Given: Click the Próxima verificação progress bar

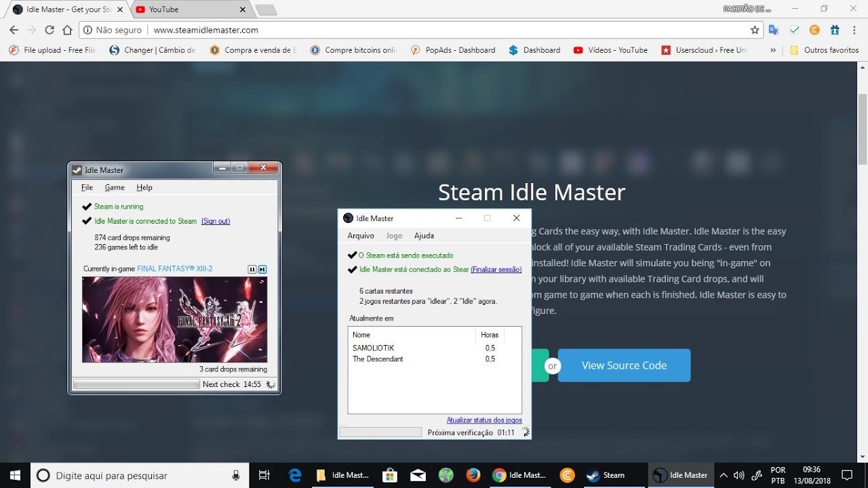Looking at the screenshot, I should tap(380, 432).
